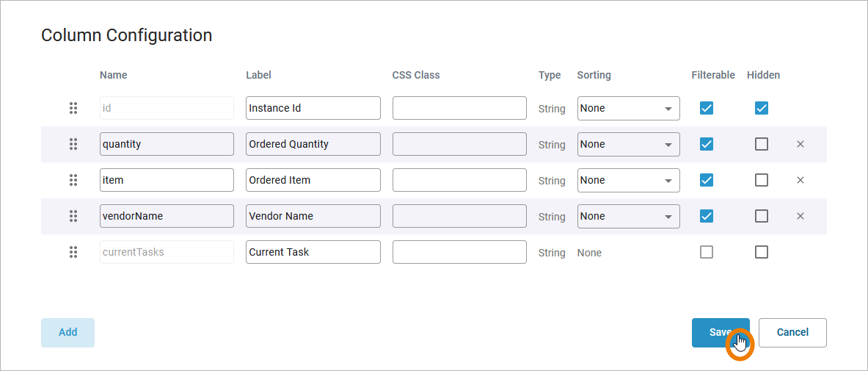Screen dimensions: 868x371
Task: Toggle Hidden checkbox for vendorName row
Action: pyautogui.click(x=762, y=216)
